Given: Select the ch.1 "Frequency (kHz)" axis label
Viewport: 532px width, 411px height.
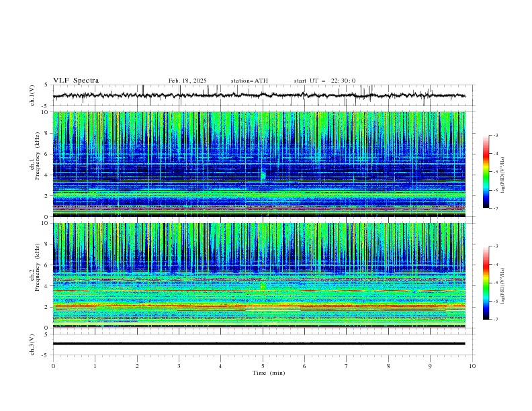Looking at the screenshot, I should pos(38,156).
